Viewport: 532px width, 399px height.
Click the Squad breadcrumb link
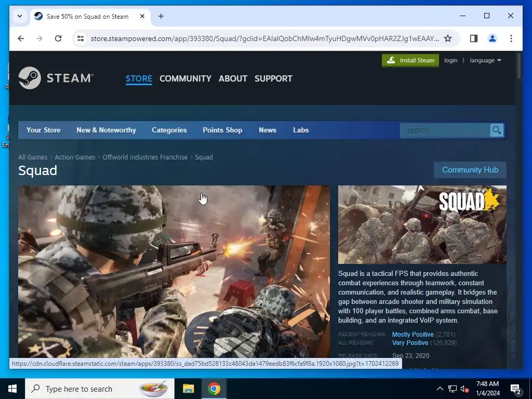point(204,157)
